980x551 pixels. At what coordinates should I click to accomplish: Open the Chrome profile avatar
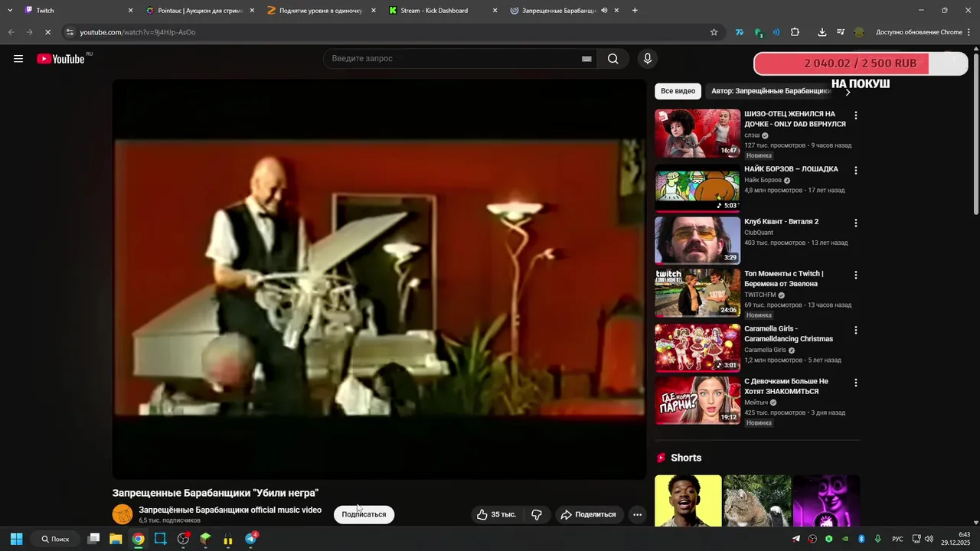tap(859, 32)
